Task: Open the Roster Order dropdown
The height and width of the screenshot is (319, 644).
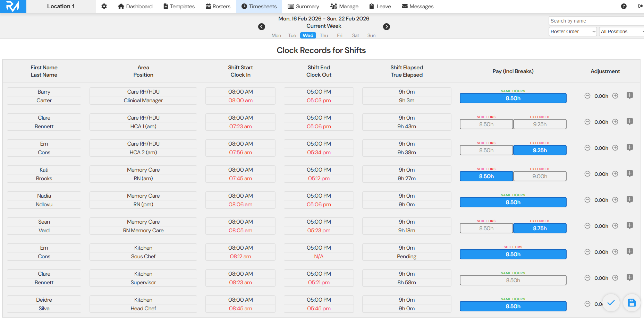Action: [x=573, y=32]
